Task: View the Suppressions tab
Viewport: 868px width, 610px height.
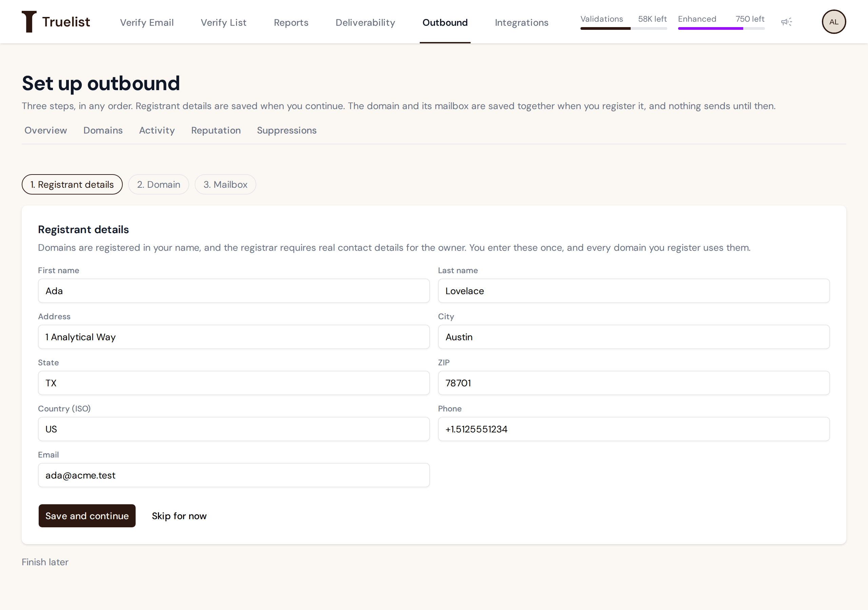Action: tap(287, 130)
